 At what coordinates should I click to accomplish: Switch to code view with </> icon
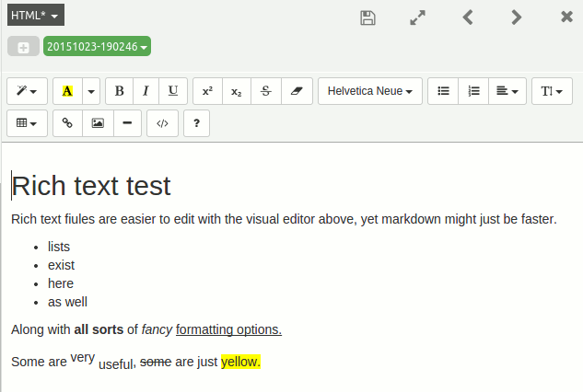[162, 123]
